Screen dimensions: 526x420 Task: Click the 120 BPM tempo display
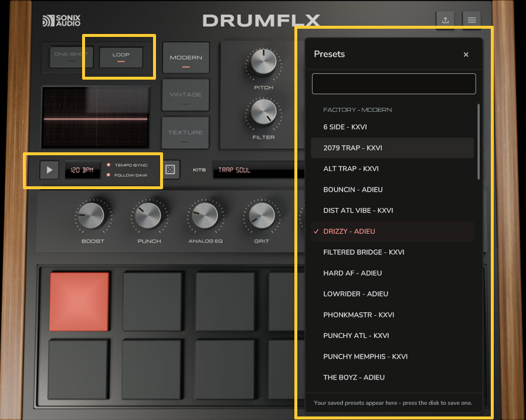82,170
